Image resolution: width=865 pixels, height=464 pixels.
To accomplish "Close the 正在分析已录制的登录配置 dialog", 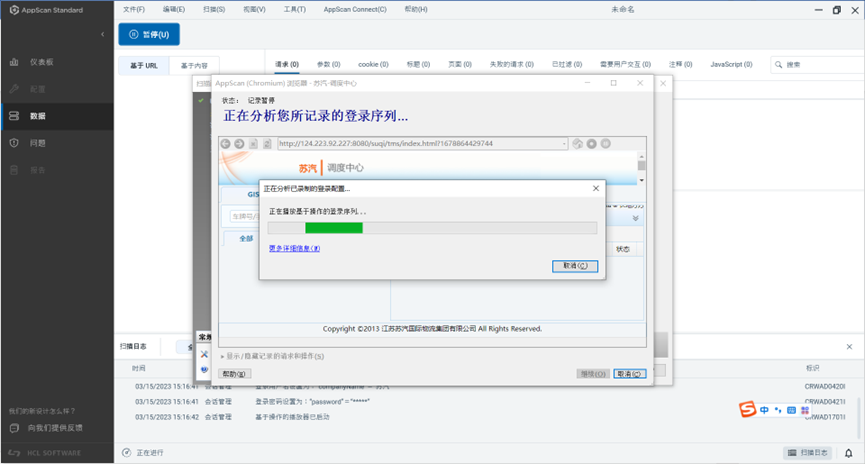I will (x=596, y=188).
